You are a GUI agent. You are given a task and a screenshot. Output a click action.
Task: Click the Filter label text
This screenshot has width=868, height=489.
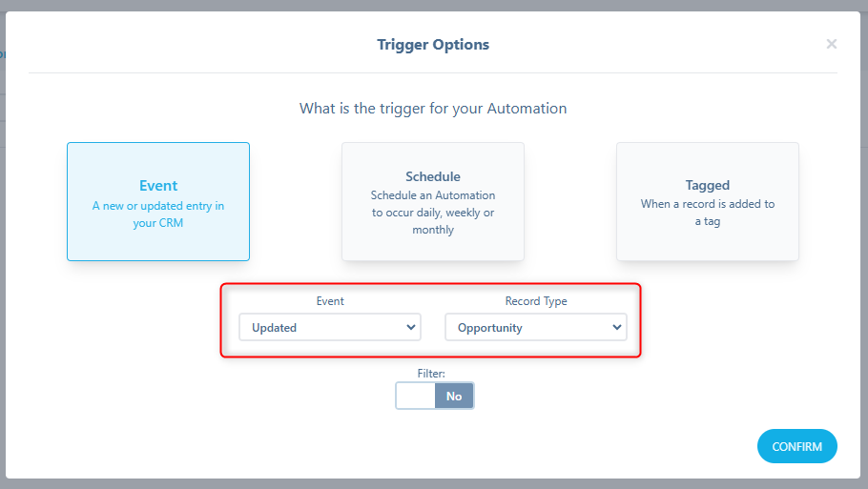(431, 374)
